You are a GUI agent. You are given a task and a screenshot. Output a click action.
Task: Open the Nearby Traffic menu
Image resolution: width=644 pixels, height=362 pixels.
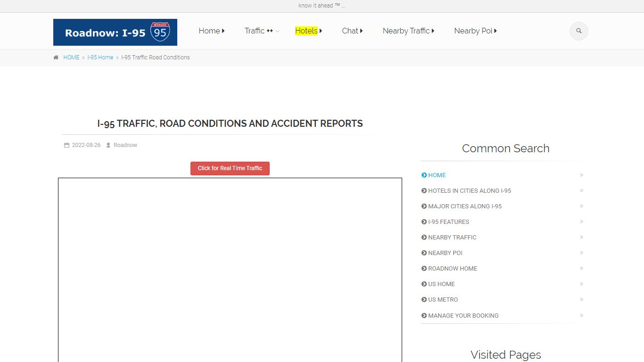coord(408,31)
